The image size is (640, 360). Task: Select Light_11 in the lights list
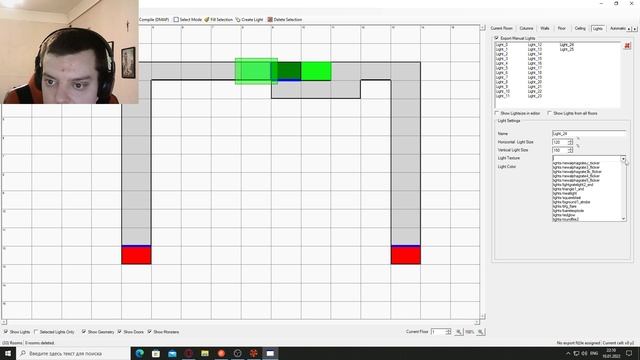pos(502,96)
